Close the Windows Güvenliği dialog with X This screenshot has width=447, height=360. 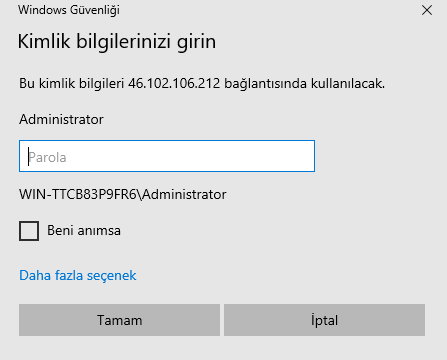tap(427, 10)
